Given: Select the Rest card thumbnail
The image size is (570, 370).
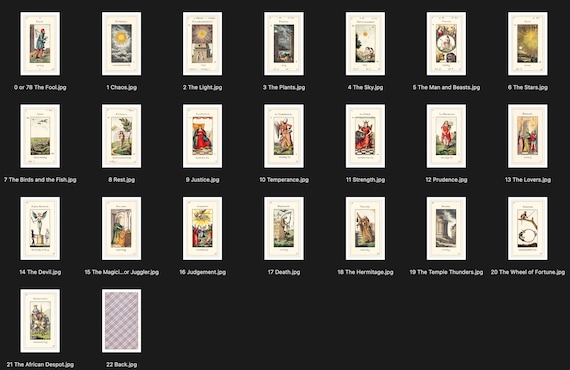Looking at the screenshot, I should (121, 136).
